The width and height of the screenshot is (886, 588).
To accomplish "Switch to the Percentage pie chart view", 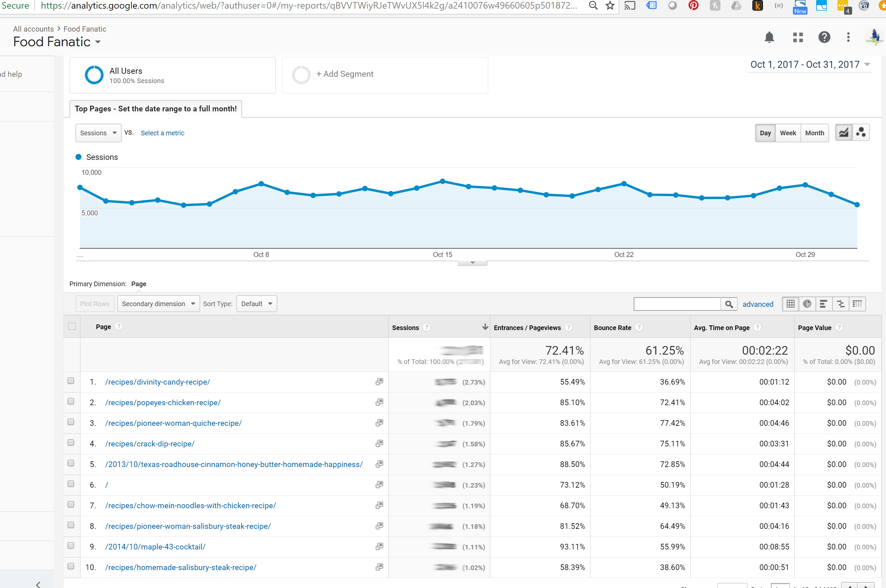I will [807, 304].
